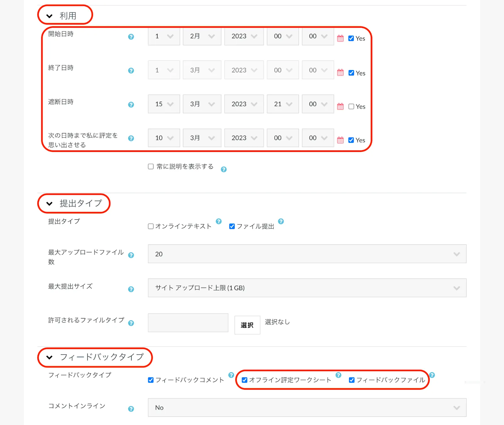This screenshot has width=504, height=425.
Task: Open the 最大提出サイズ dropdown
Action: point(307,288)
